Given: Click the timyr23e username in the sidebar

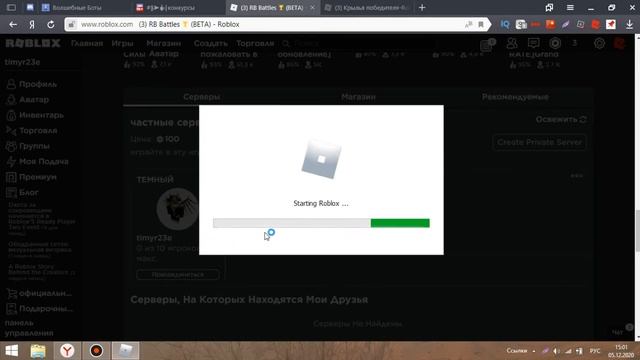Looking at the screenshot, I should point(22,62).
